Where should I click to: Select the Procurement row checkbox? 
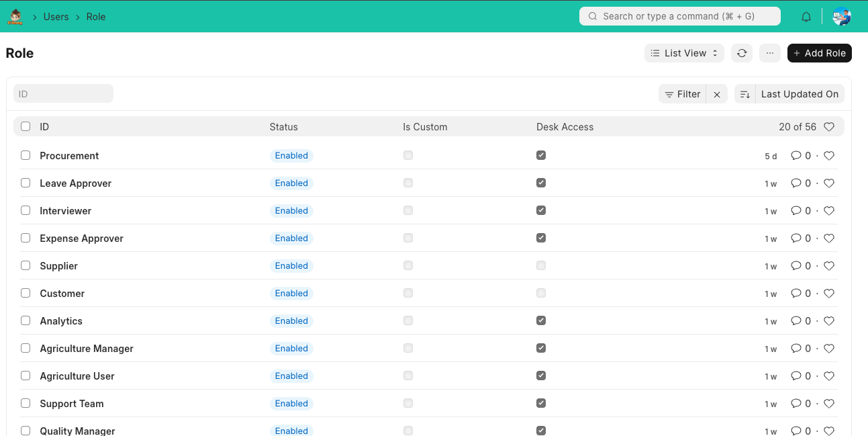click(26, 155)
